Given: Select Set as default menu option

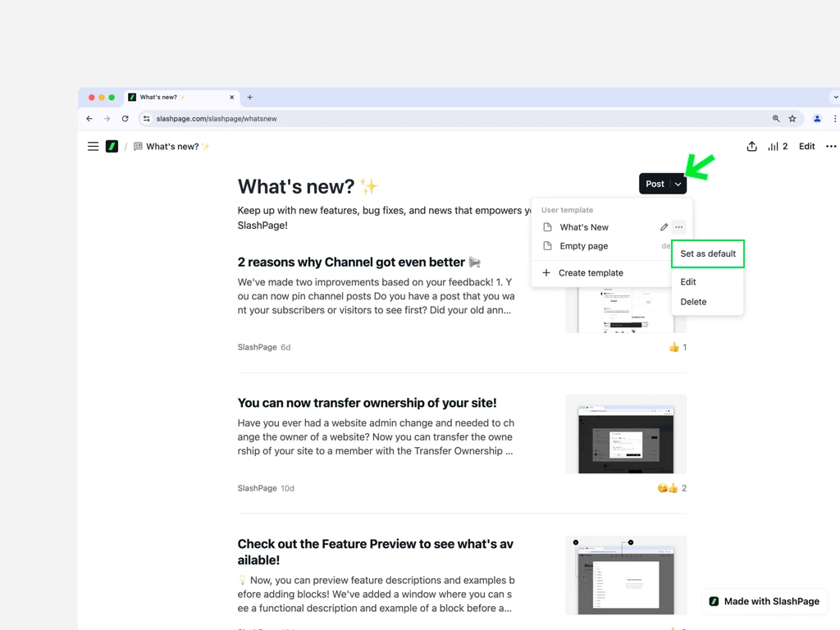Looking at the screenshot, I should coord(708,254).
